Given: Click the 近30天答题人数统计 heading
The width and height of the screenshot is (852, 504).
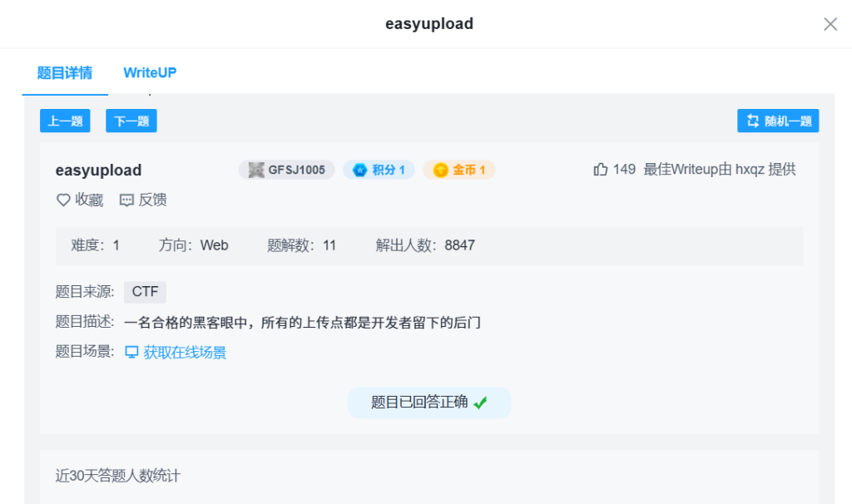Looking at the screenshot, I should 117,476.
